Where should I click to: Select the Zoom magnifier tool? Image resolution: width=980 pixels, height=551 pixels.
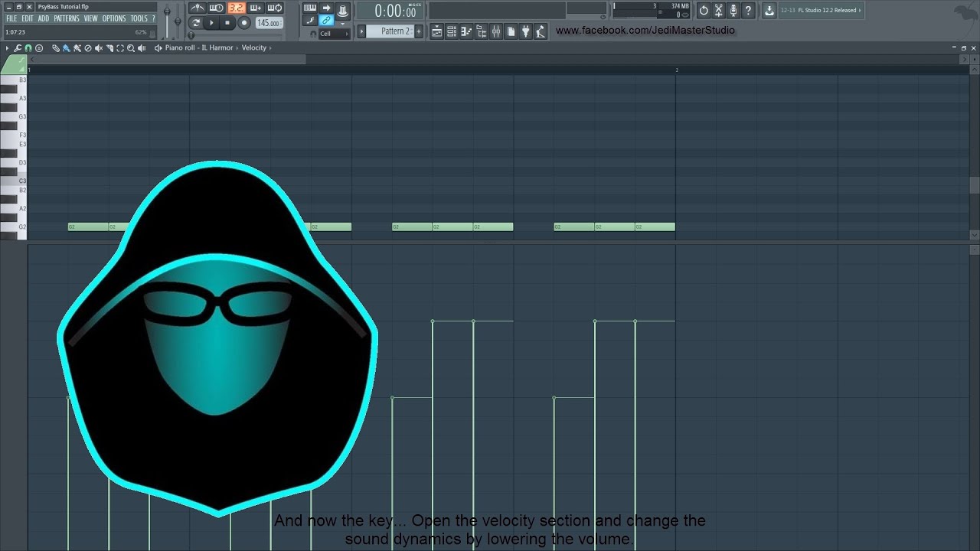pyautogui.click(x=131, y=48)
